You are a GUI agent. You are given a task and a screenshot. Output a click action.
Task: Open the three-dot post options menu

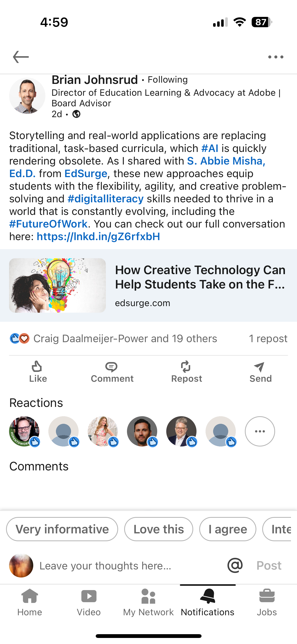pyautogui.click(x=276, y=57)
